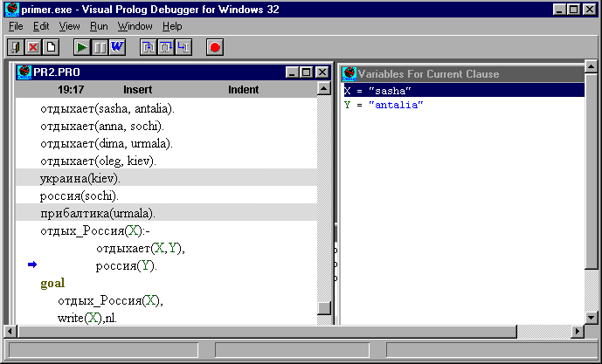The width and height of the screenshot is (602, 364).
Task: Click line отдыхает(X,Y),
Action: click(141, 249)
